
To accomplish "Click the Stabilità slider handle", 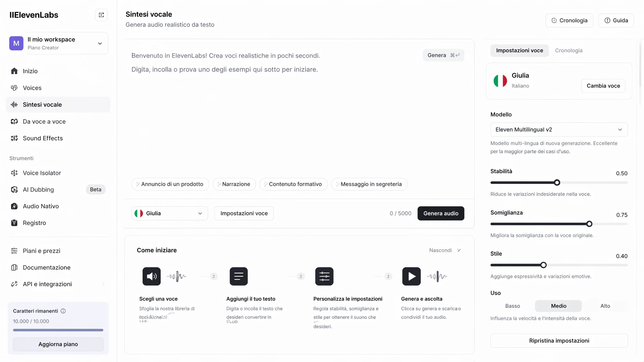I will click(x=557, y=183).
